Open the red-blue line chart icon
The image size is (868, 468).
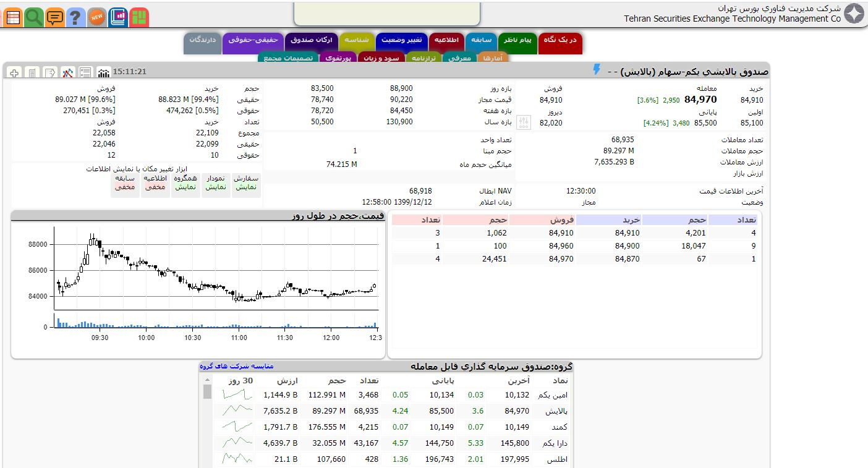68,73
